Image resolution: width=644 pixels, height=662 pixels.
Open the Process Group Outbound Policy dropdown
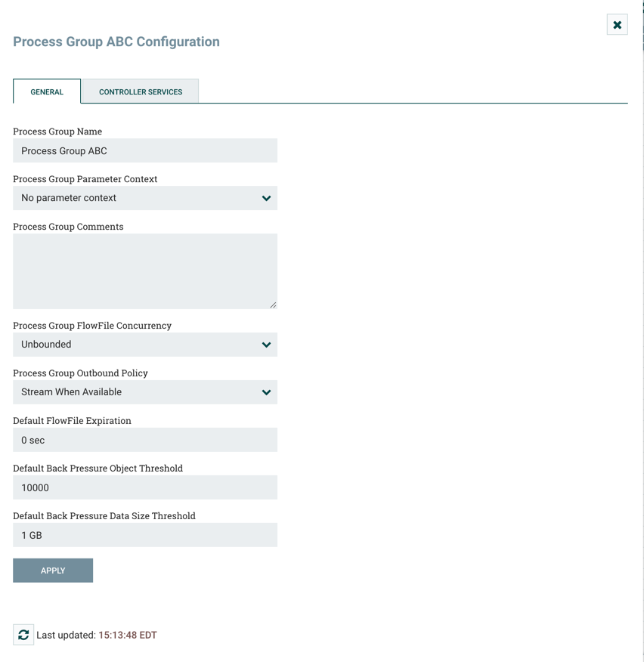(144, 392)
